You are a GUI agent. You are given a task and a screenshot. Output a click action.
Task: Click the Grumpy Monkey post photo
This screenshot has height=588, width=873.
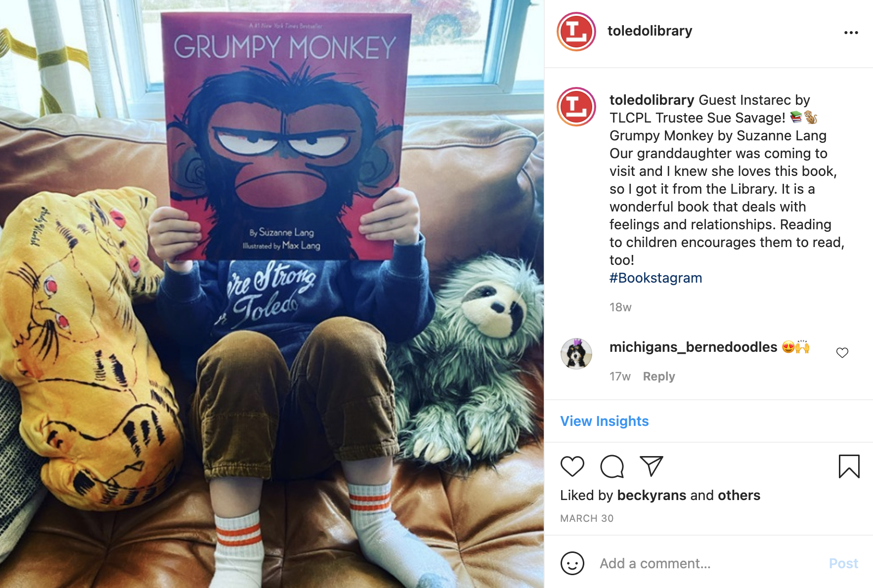click(x=272, y=294)
